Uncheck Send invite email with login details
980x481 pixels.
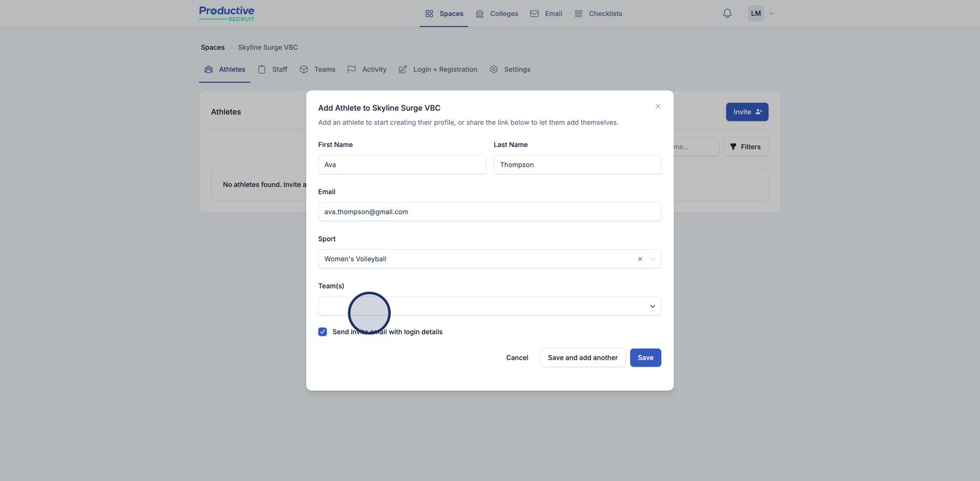323,332
